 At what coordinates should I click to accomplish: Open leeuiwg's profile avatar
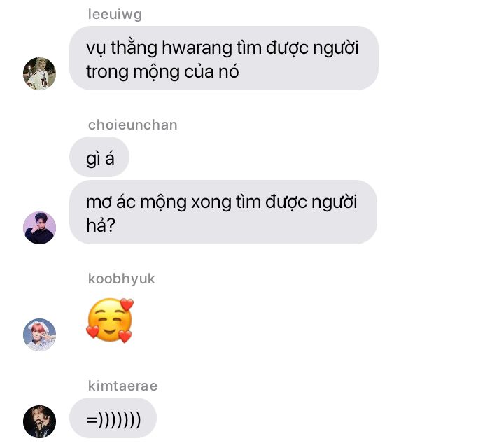(39, 74)
